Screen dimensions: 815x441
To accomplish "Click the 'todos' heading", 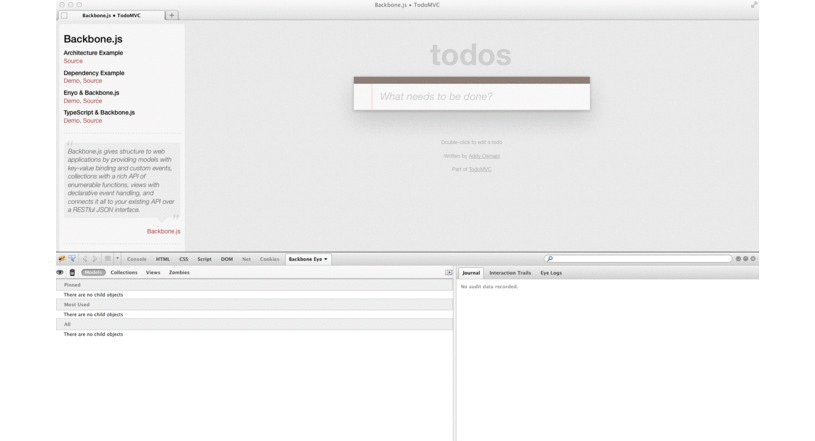I will 471,55.
